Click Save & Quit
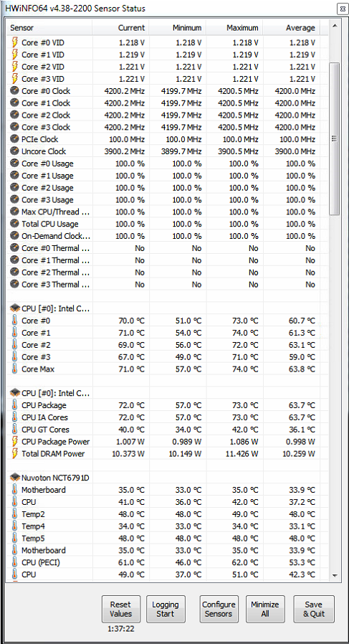The height and width of the screenshot is (644, 349). (314, 609)
